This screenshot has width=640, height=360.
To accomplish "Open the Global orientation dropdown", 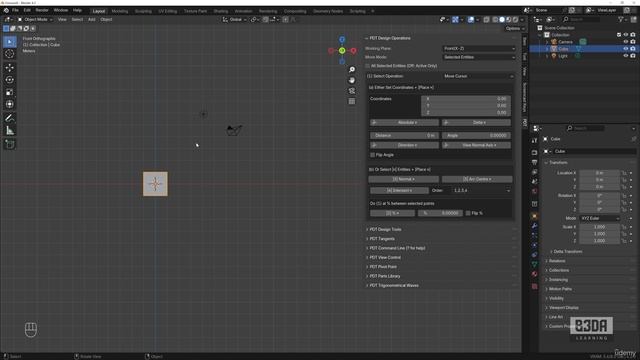I will [x=235, y=19].
